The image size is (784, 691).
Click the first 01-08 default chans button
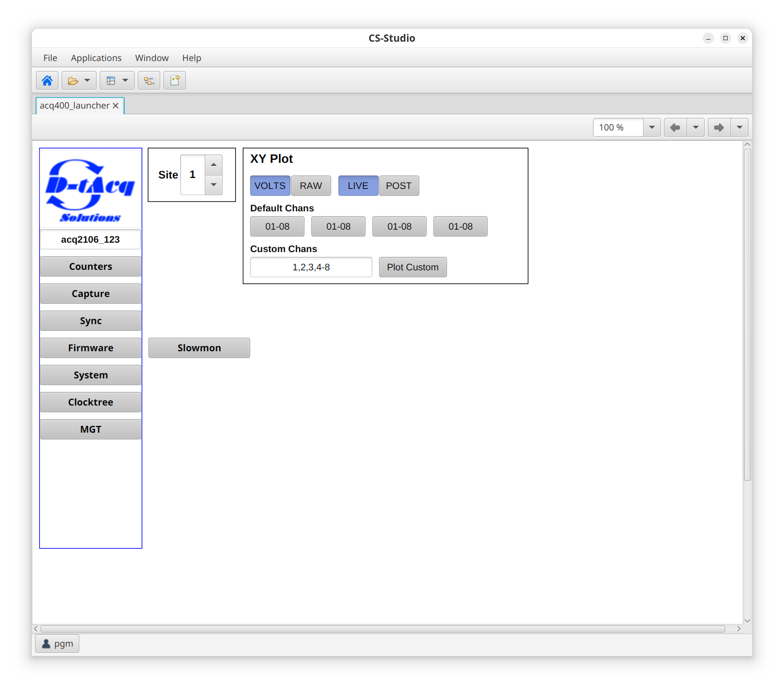pyautogui.click(x=277, y=227)
